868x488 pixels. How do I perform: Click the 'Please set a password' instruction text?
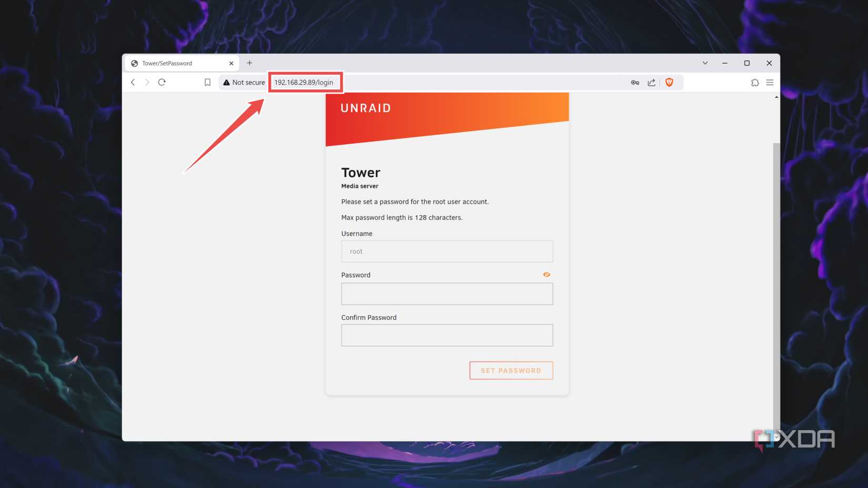[x=415, y=202]
